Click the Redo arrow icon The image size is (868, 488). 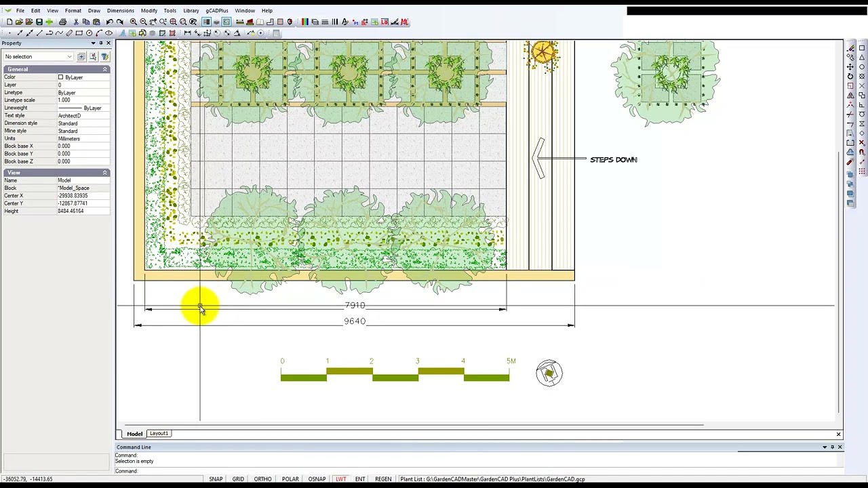(x=120, y=22)
